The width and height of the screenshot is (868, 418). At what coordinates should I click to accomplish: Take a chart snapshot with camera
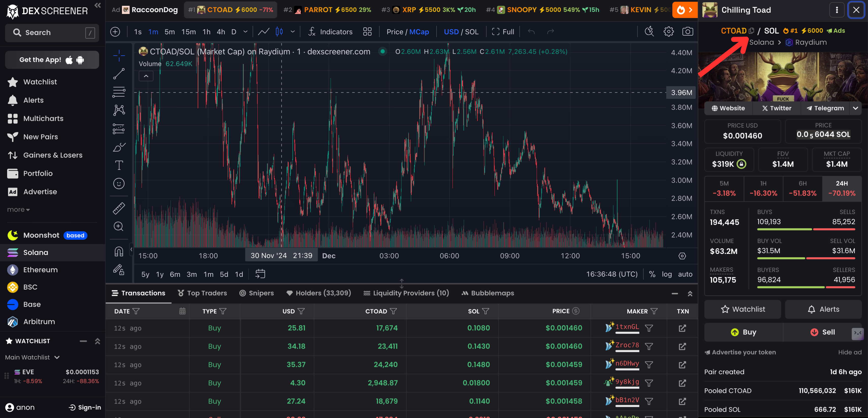pos(687,32)
